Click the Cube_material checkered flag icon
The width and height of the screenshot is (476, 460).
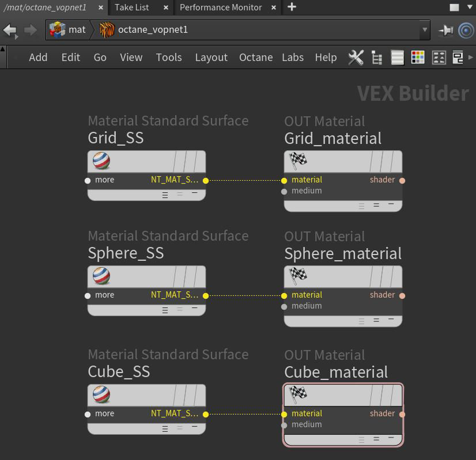(x=298, y=394)
